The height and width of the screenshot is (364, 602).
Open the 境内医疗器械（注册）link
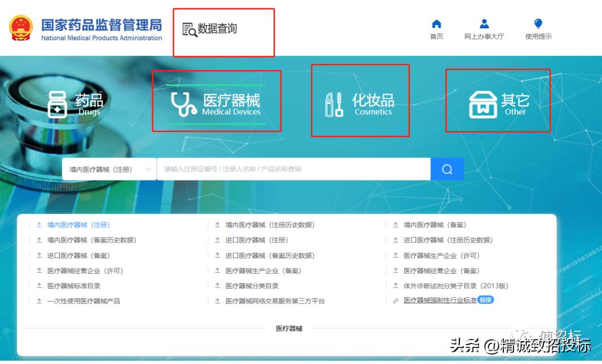pos(78,225)
